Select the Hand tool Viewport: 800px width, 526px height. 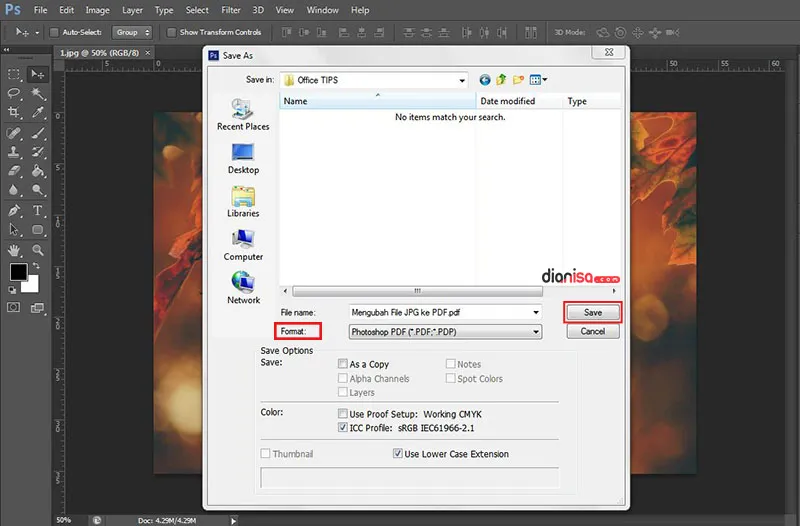[x=14, y=250]
